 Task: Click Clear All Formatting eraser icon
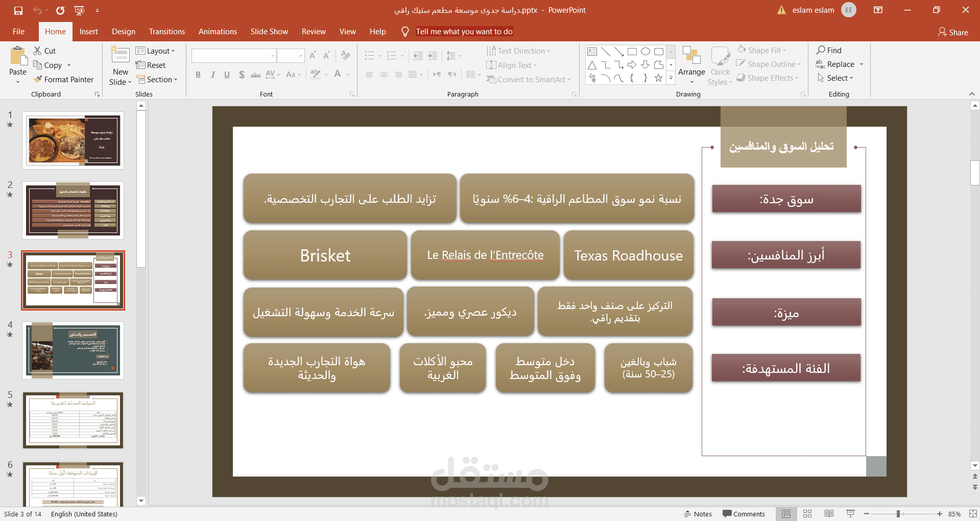click(x=346, y=55)
